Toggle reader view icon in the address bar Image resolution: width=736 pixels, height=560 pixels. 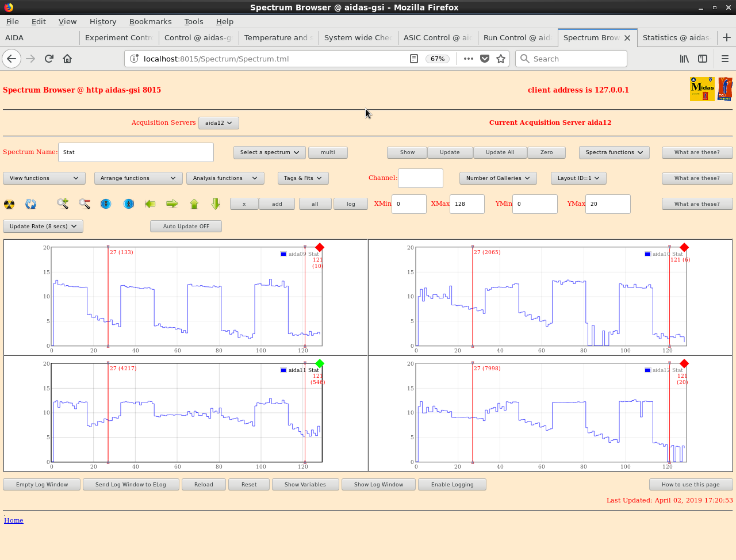coord(414,59)
